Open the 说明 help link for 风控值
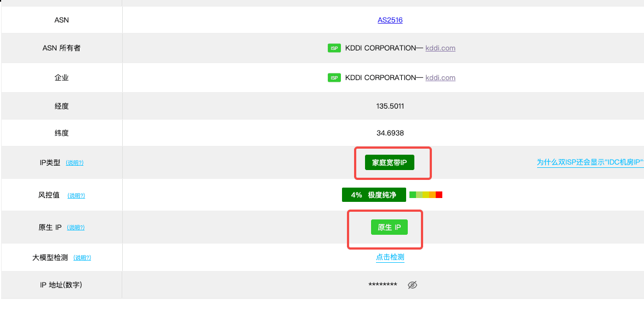The image size is (644, 322). point(76,196)
